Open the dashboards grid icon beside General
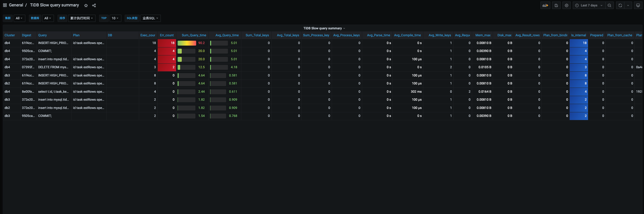Image resolution: width=644 pixels, height=214 pixels. [x=5, y=5]
